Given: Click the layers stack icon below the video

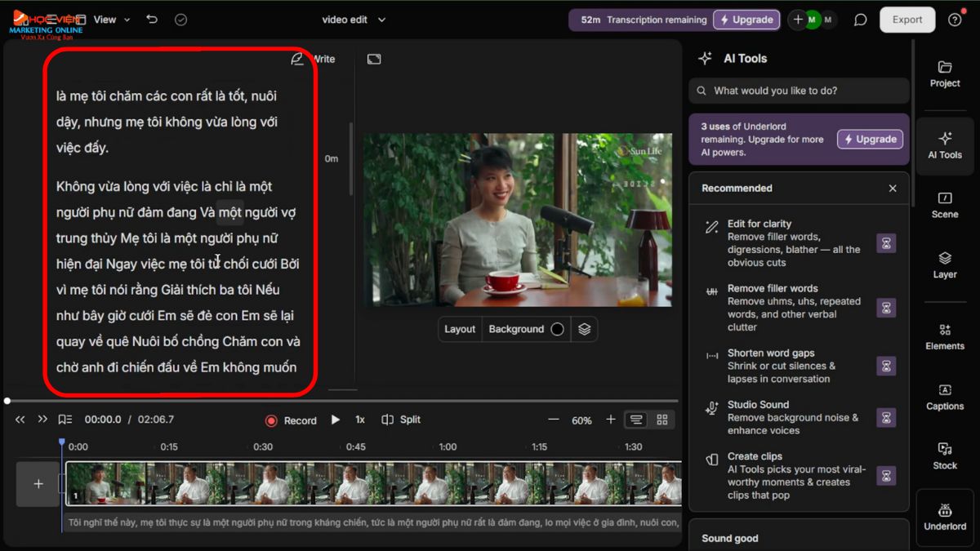Looking at the screenshot, I should pyautogui.click(x=585, y=329).
